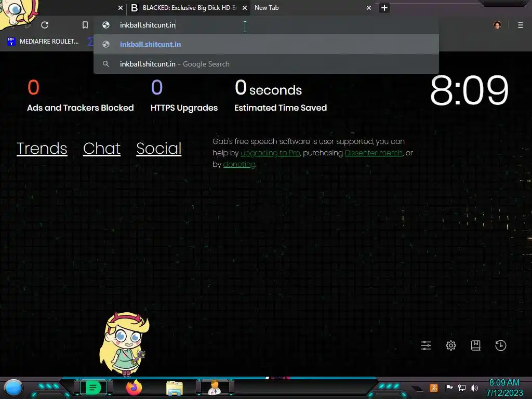Open the doctor avatar taskbar app

pyautogui.click(x=215, y=388)
